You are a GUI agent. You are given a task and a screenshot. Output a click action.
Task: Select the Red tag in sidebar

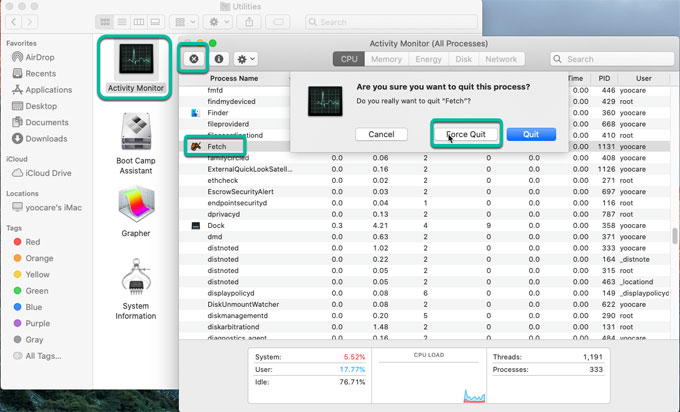(33, 242)
